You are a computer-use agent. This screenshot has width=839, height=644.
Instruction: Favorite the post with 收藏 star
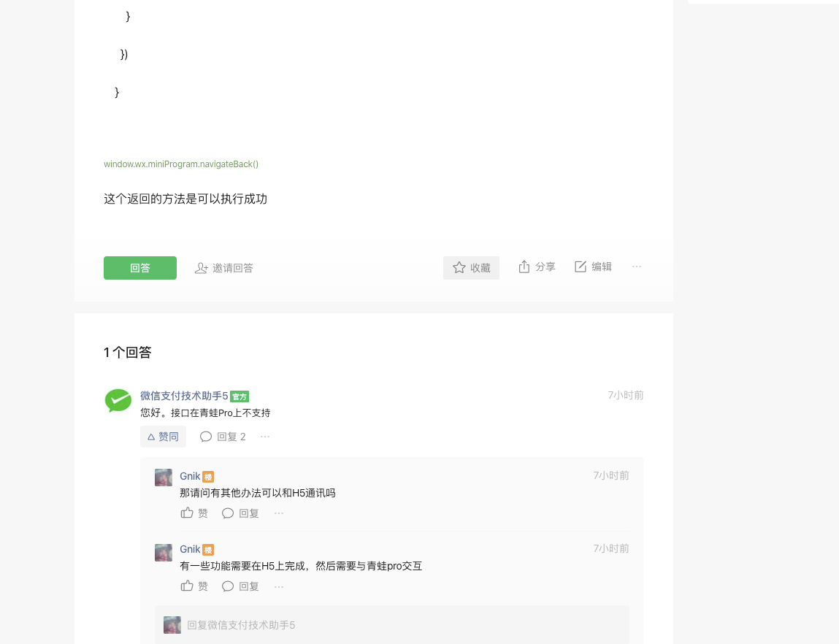(x=471, y=267)
